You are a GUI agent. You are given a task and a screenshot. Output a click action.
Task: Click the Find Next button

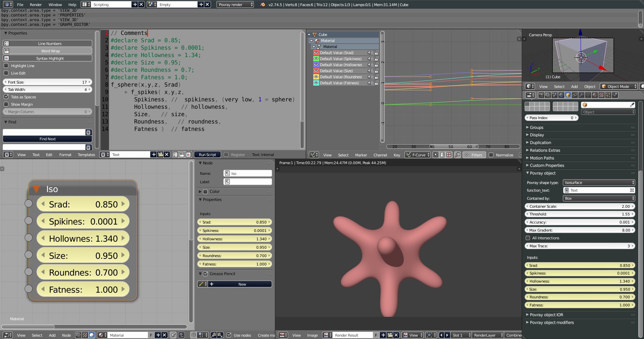coord(47,139)
